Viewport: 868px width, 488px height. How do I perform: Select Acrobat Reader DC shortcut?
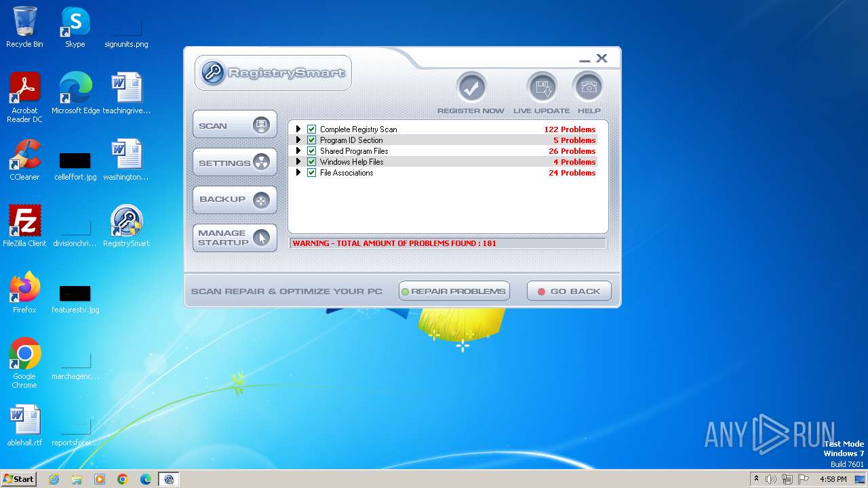click(x=24, y=98)
